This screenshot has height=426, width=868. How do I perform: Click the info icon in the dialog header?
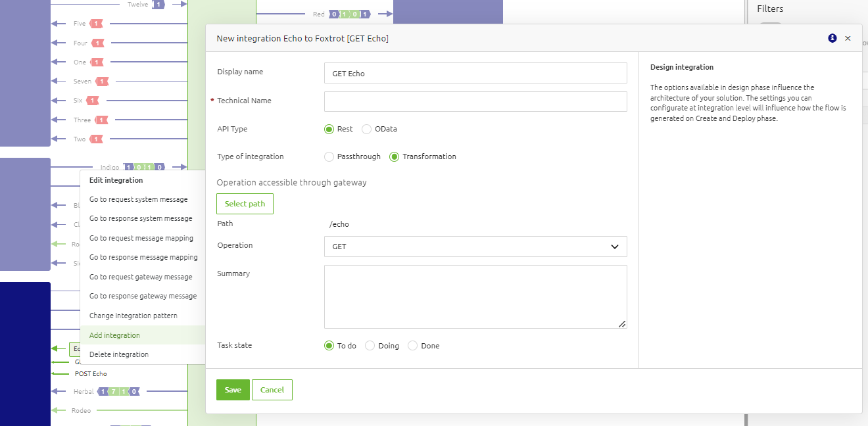(832, 38)
